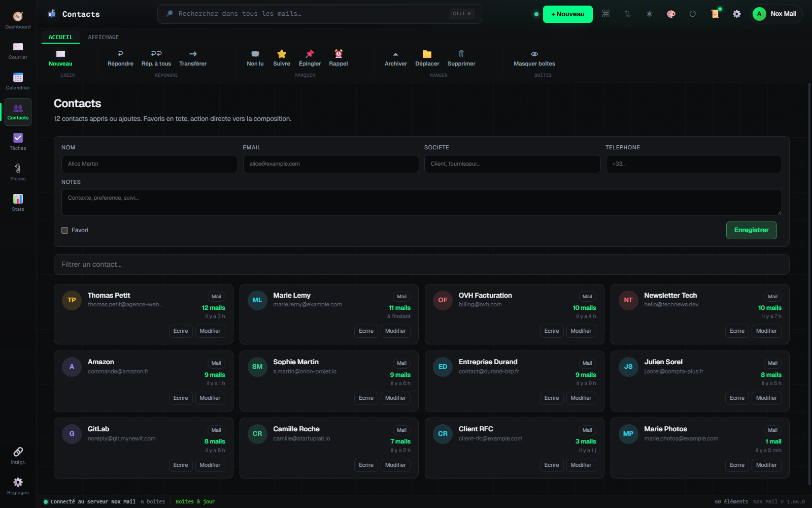Select Contacts in the sidebar
Screen dimensions: 812x508
(x=18, y=112)
